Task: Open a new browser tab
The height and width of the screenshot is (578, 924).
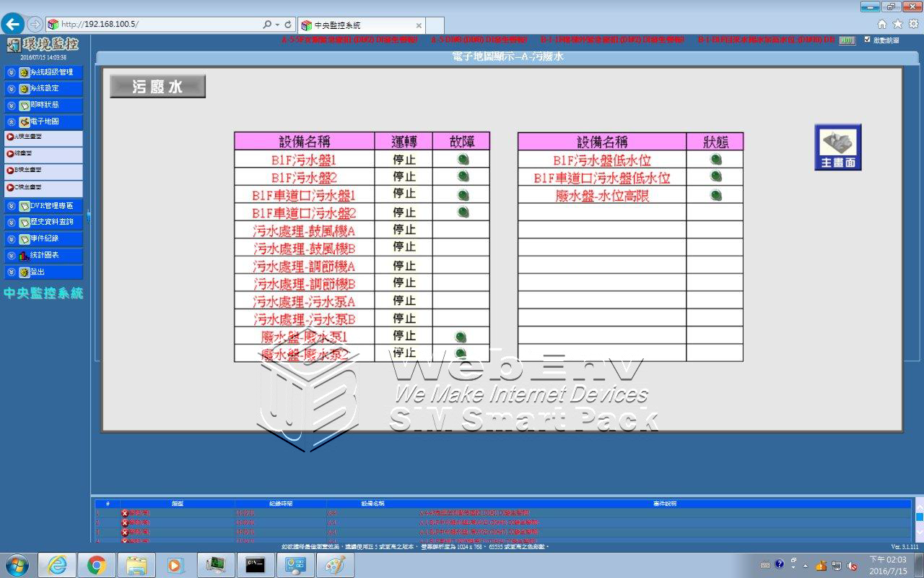Action: pyautogui.click(x=435, y=26)
